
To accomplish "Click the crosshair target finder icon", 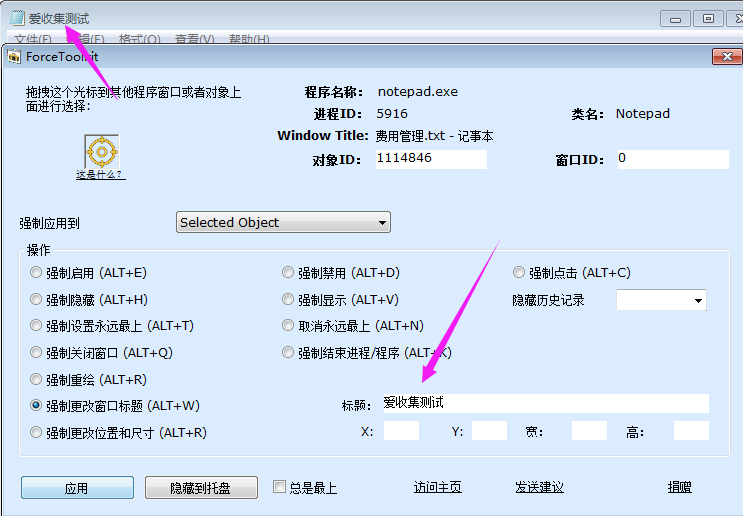I will click(100, 152).
